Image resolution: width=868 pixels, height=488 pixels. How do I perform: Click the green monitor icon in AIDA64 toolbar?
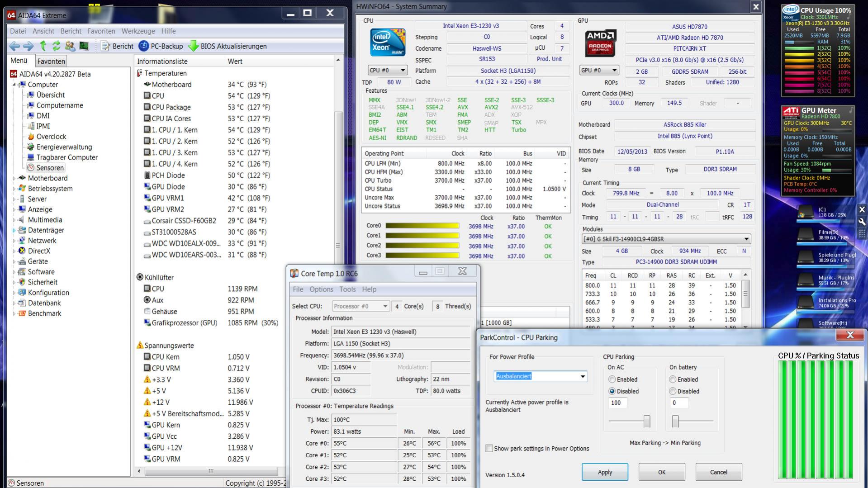pos(84,46)
